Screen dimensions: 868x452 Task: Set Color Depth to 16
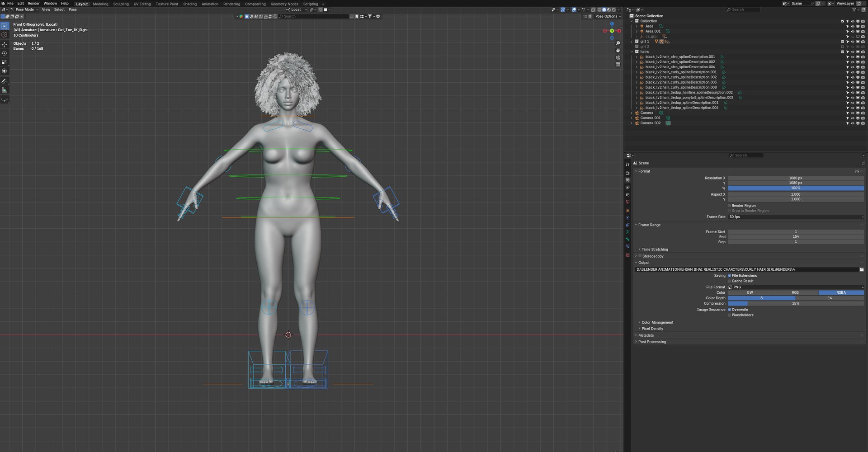tap(830, 298)
